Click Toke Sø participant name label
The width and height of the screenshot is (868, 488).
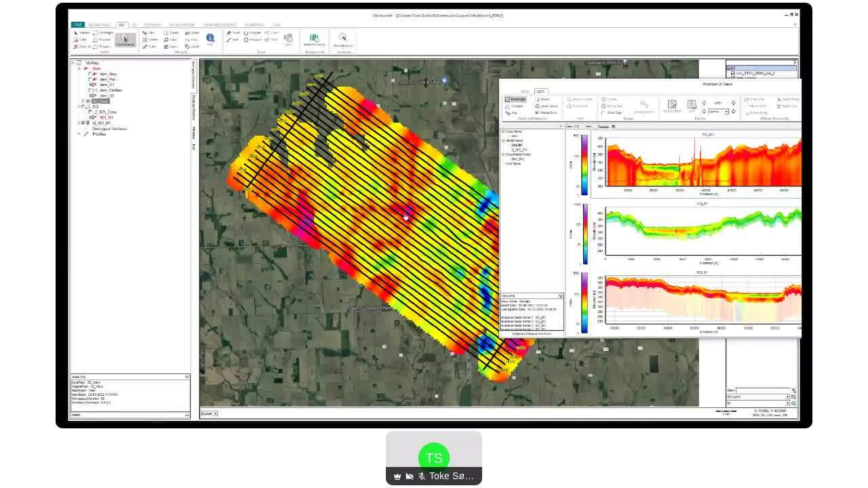[x=451, y=476]
